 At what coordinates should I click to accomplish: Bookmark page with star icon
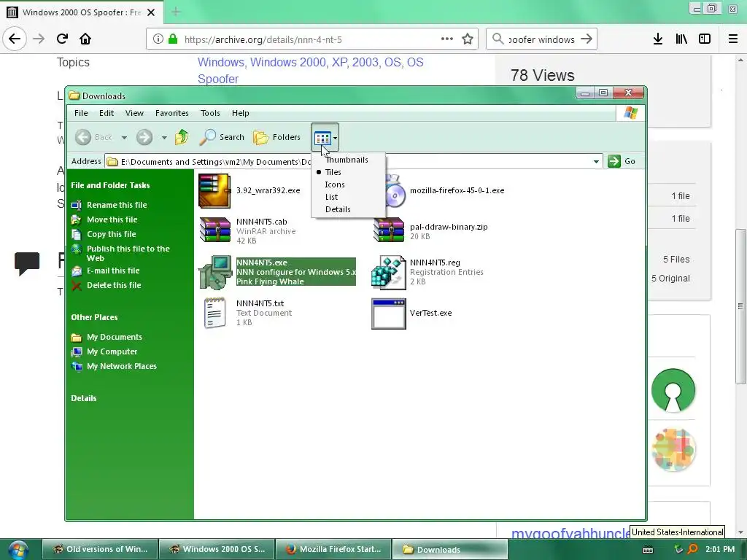tap(468, 39)
